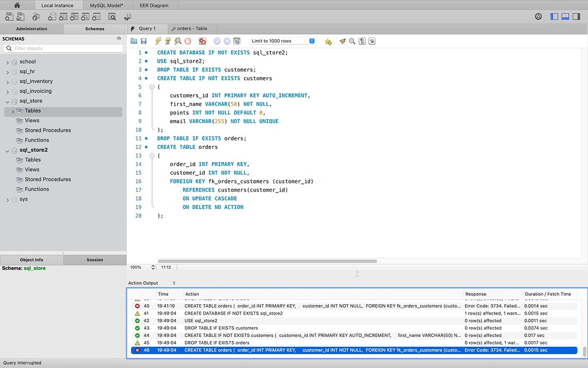Toggle stop on error for script execution
The image size is (588, 368).
tap(202, 41)
